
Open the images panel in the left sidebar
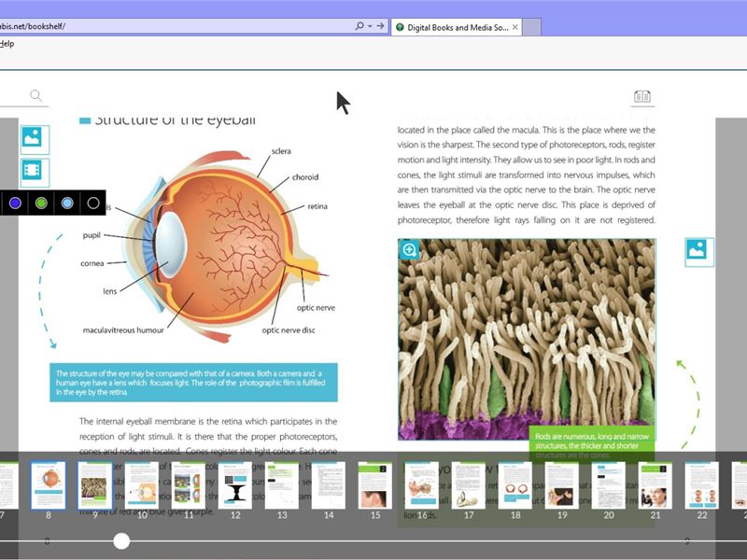click(x=31, y=138)
